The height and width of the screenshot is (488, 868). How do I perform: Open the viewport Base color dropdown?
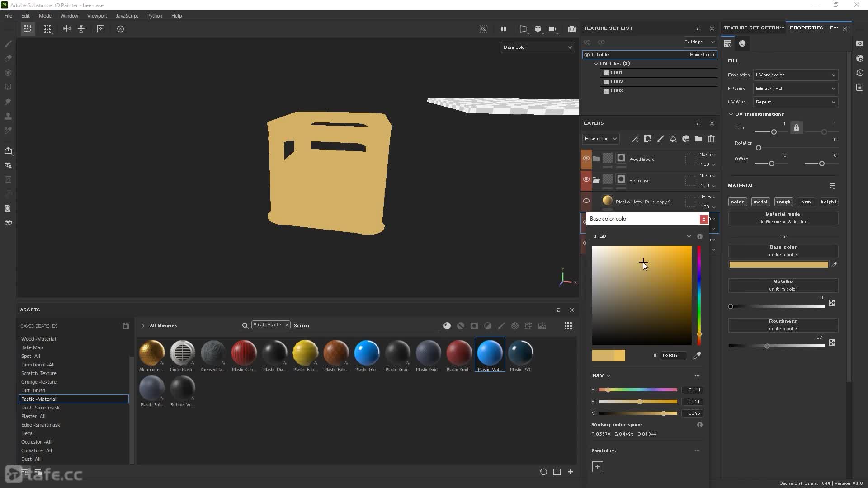[x=538, y=47]
